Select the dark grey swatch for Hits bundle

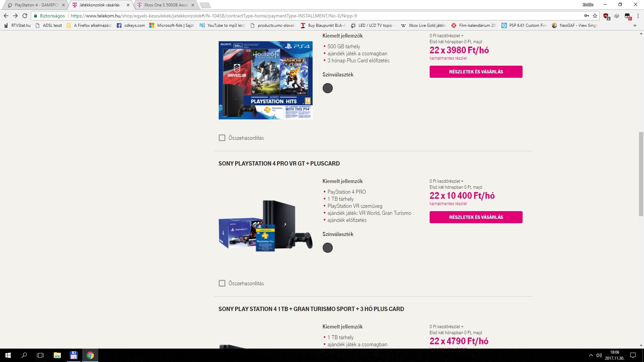[327, 88]
